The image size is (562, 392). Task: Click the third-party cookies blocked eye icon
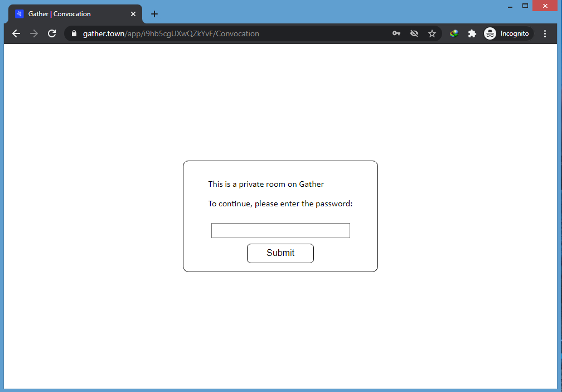point(414,33)
